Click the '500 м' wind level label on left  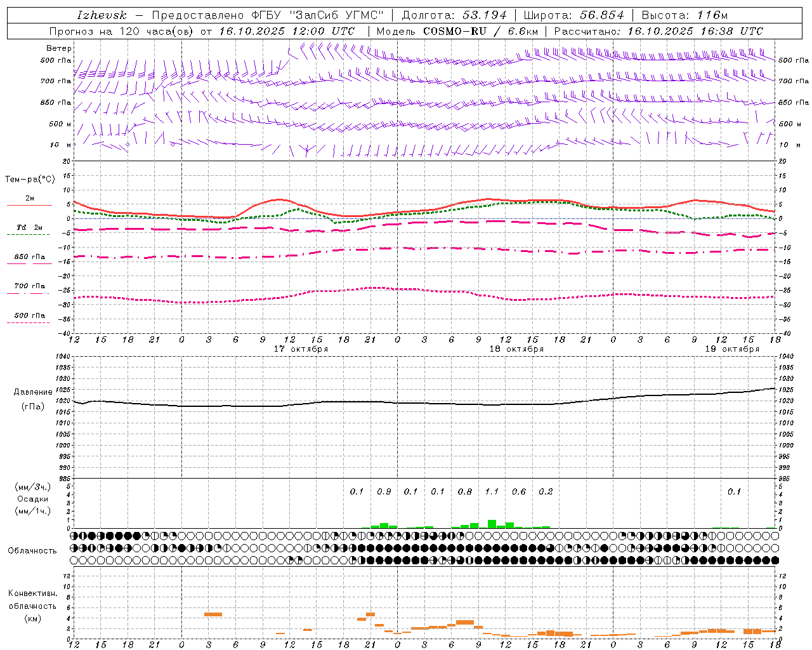click(x=60, y=124)
